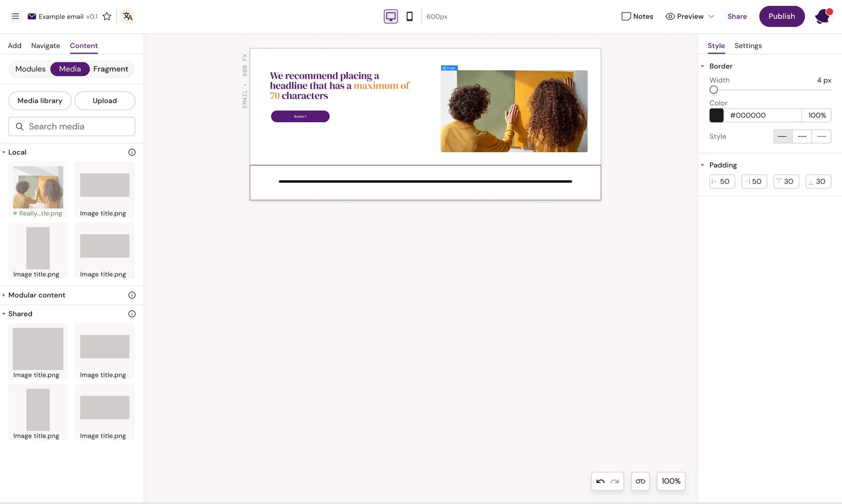842x504 pixels.
Task: Click the redo arrow
Action: (615, 481)
